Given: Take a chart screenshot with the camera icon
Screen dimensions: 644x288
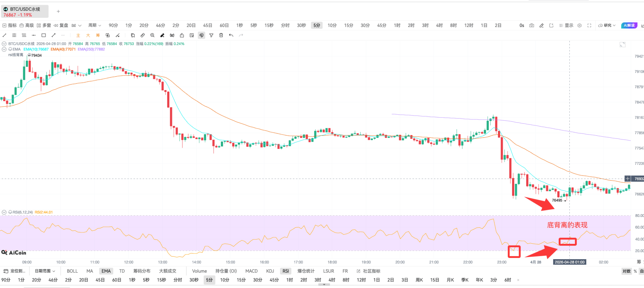Looking at the screenshot, I should tap(531, 25).
